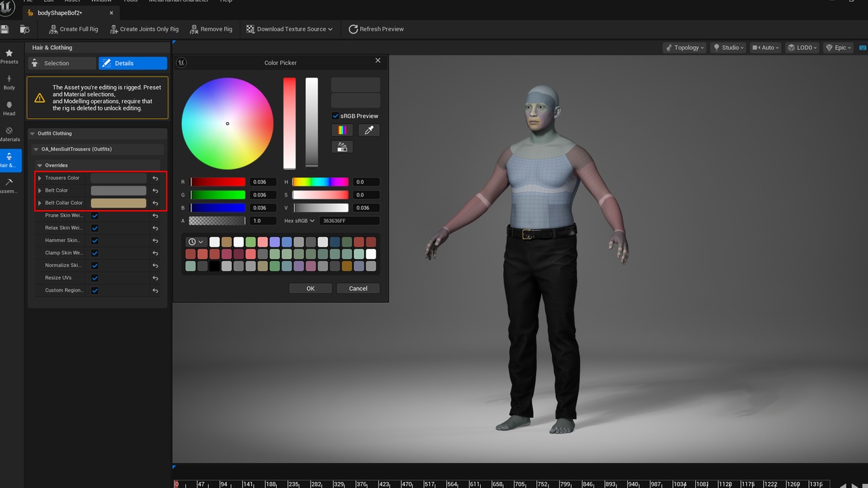Reset Prune Skin Weights to default

coord(155,216)
